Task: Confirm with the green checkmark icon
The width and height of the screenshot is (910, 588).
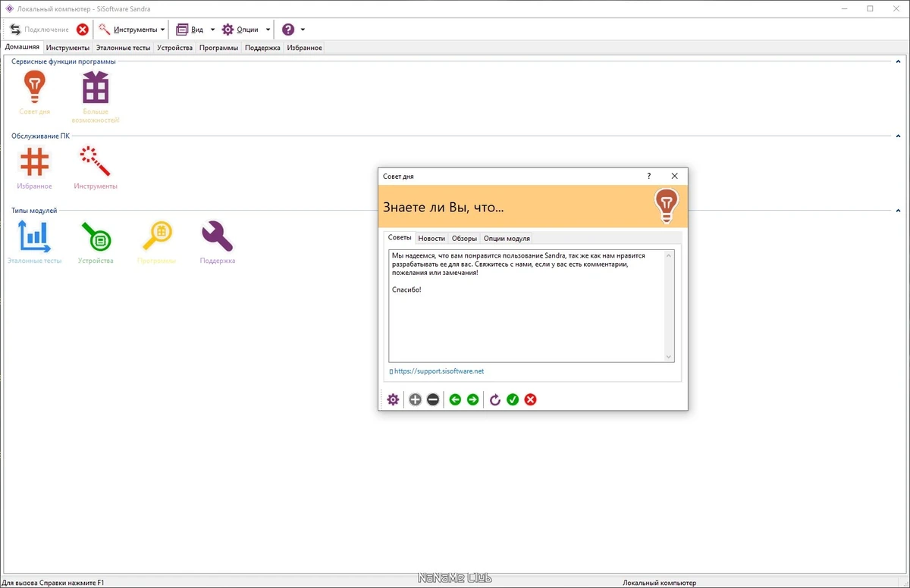Action: pos(513,399)
